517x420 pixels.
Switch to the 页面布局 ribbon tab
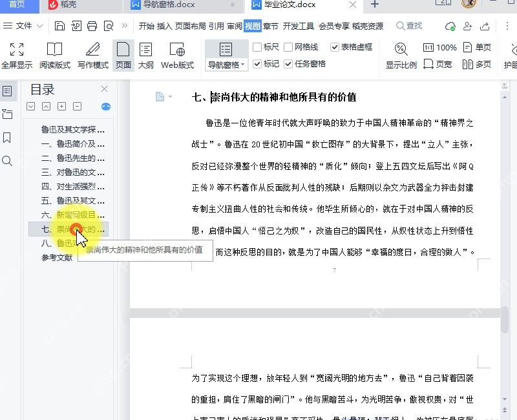(x=190, y=26)
